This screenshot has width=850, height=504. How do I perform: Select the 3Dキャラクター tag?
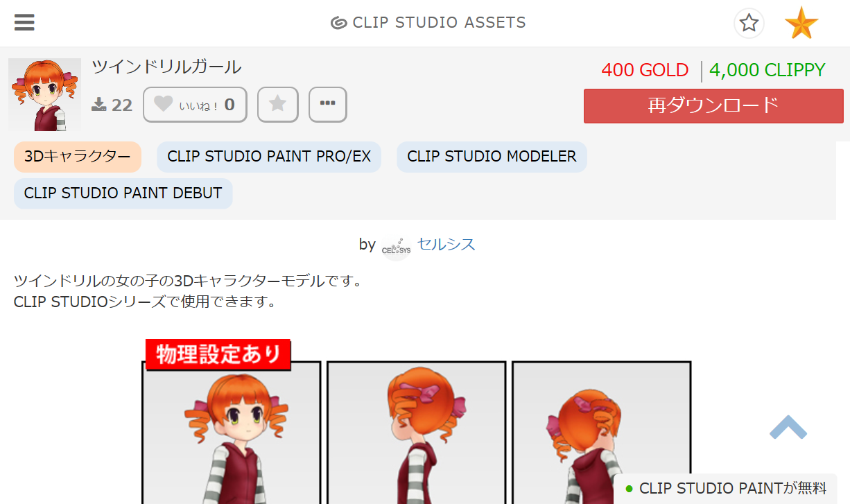pyautogui.click(x=78, y=157)
